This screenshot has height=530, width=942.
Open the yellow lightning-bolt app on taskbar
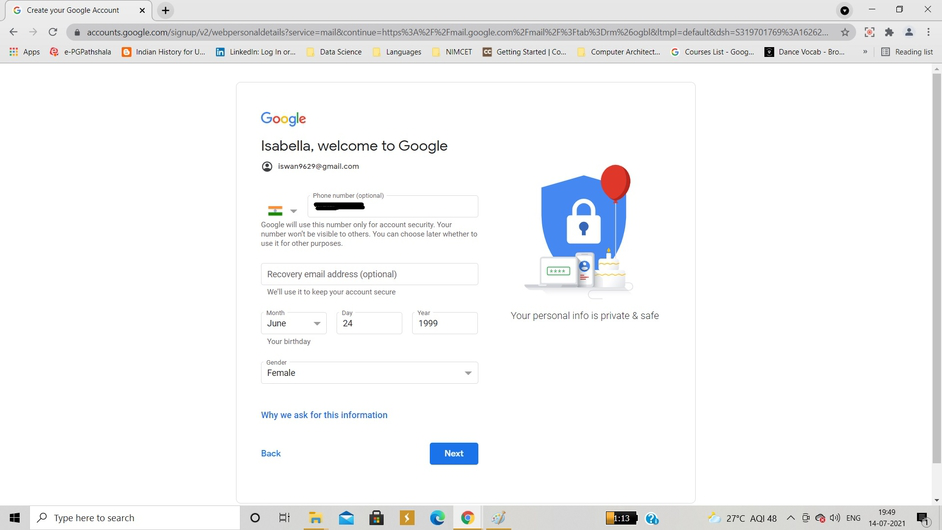pos(407,517)
